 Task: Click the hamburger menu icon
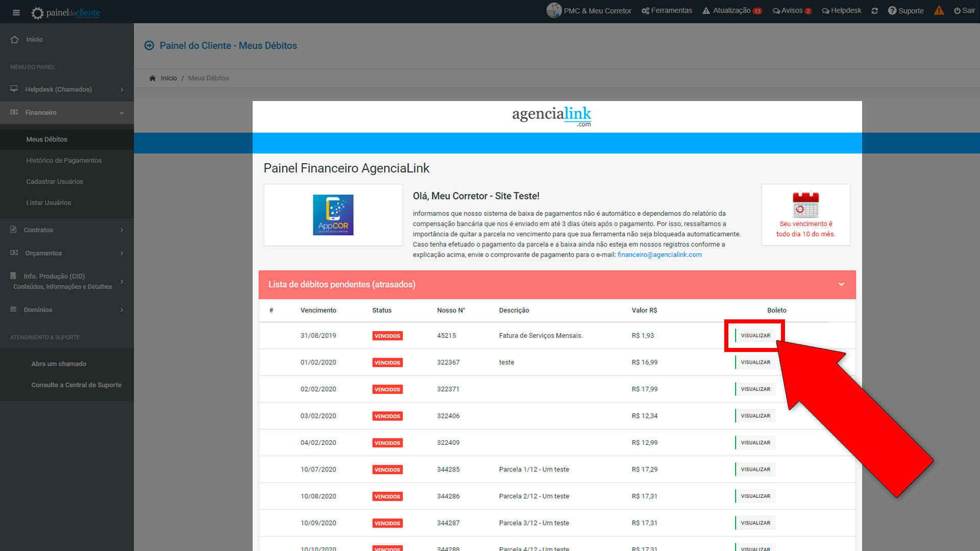(x=16, y=12)
